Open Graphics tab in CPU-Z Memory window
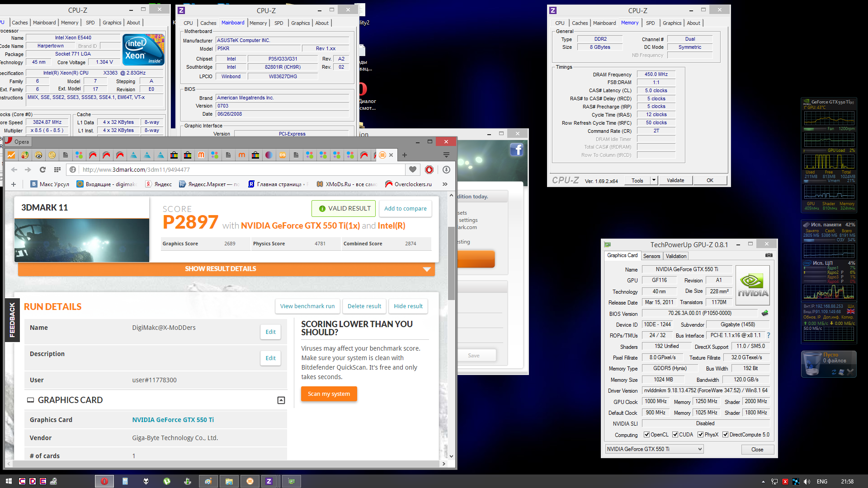The image size is (868, 488). coord(672,23)
